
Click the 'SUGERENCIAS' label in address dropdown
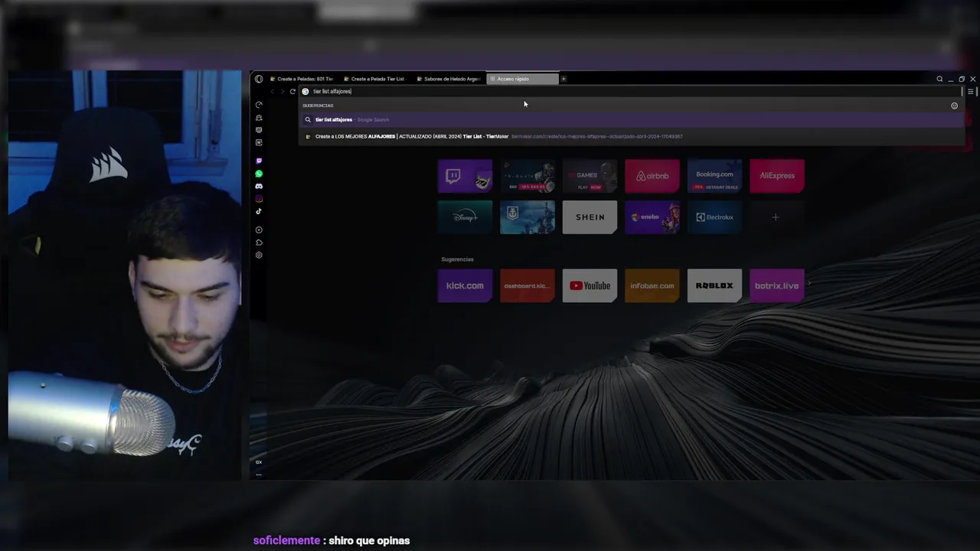(318, 106)
